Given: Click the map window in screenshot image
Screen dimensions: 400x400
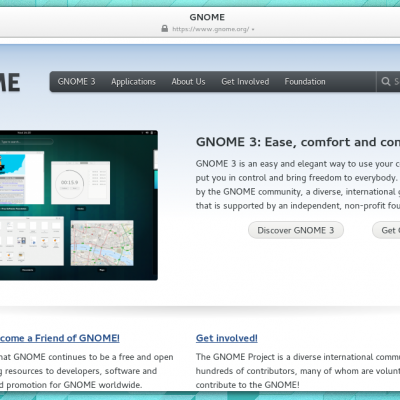Looking at the screenshot, I should 102,243.
